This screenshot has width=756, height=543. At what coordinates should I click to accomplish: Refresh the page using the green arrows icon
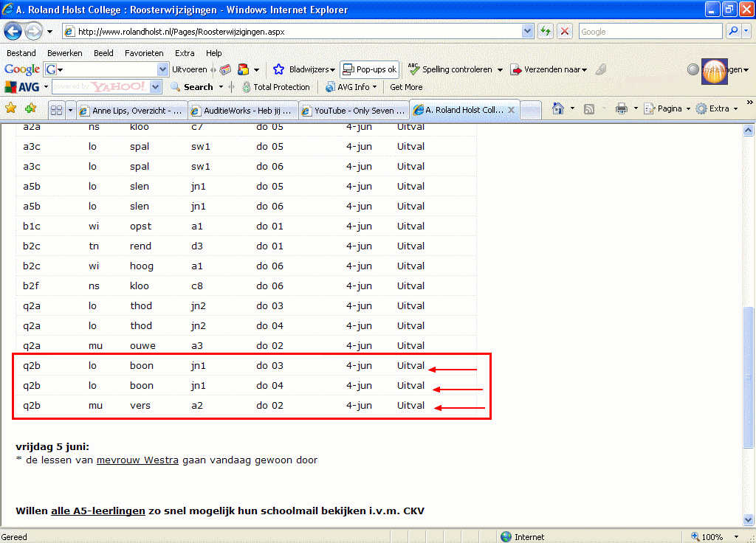546,31
